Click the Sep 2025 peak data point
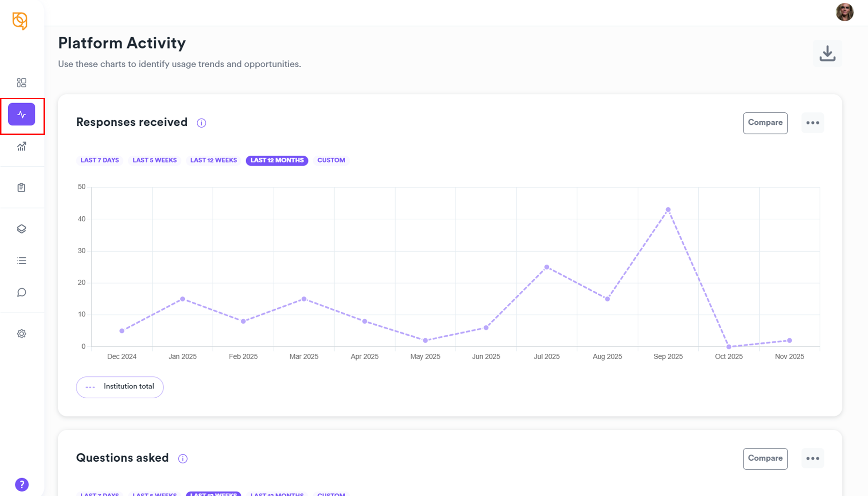 [x=668, y=210]
